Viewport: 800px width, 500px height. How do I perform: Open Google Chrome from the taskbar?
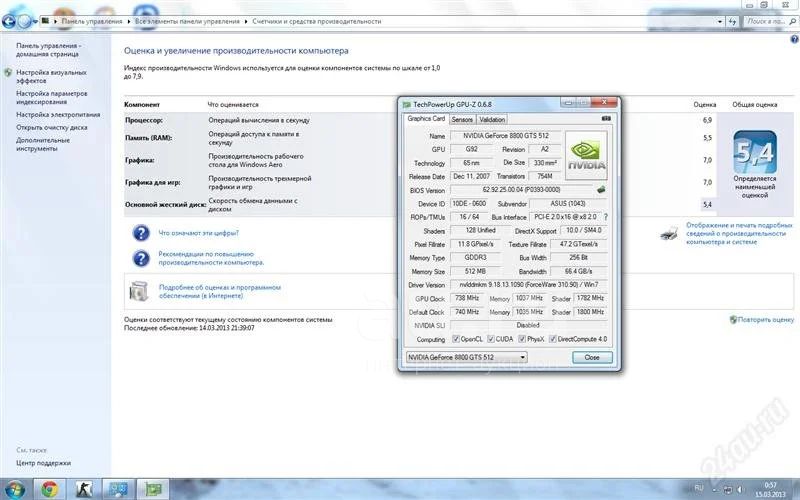(49, 489)
